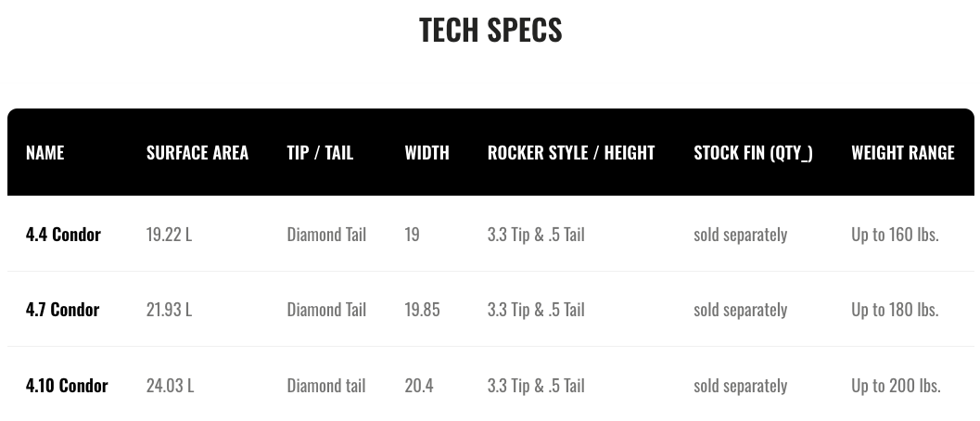The height and width of the screenshot is (421, 980).
Task: Click the 4.4 Condor row name
Action: pyautogui.click(x=63, y=234)
